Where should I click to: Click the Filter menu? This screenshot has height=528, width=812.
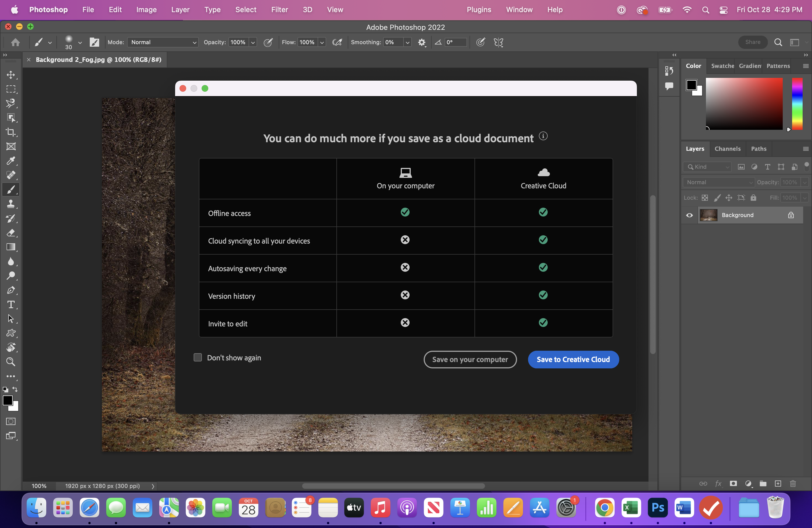[279, 9]
